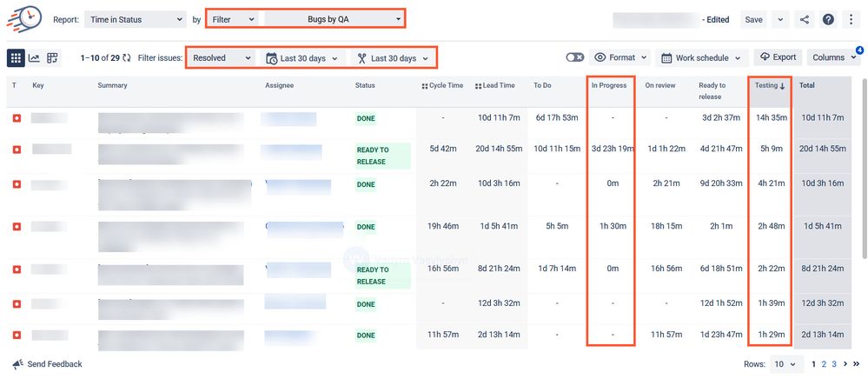Click bug icon in the 14h 35m row
868x379 pixels.
pyautogui.click(x=17, y=118)
